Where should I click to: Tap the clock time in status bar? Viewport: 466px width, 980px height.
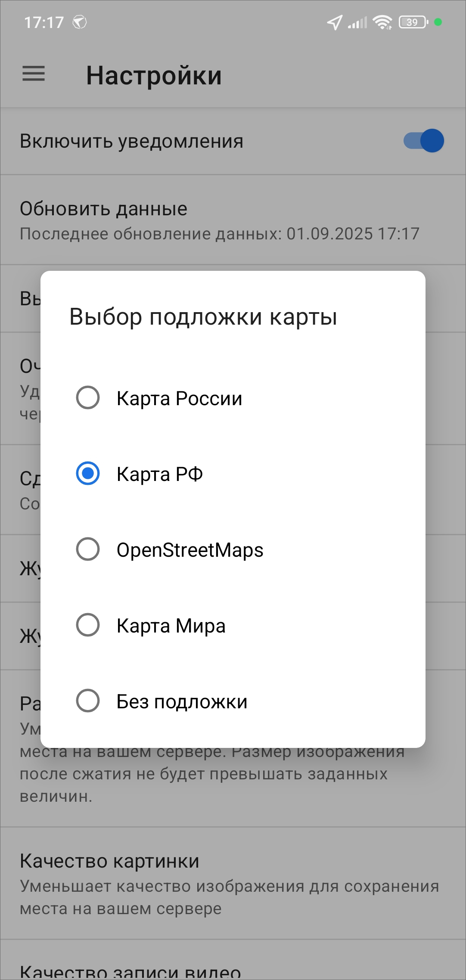44,22
